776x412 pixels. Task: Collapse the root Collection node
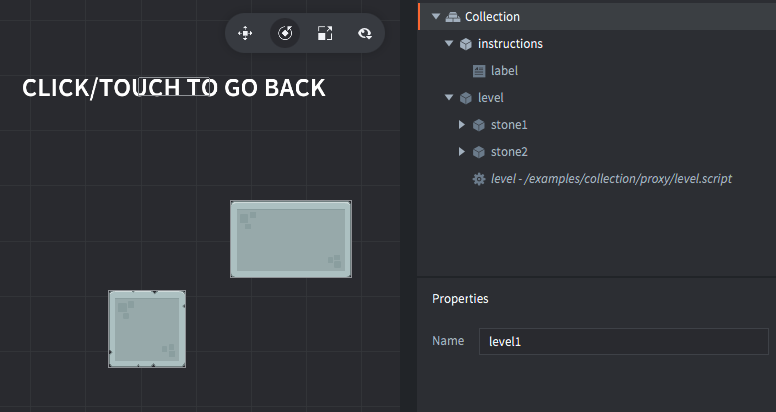click(x=436, y=17)
